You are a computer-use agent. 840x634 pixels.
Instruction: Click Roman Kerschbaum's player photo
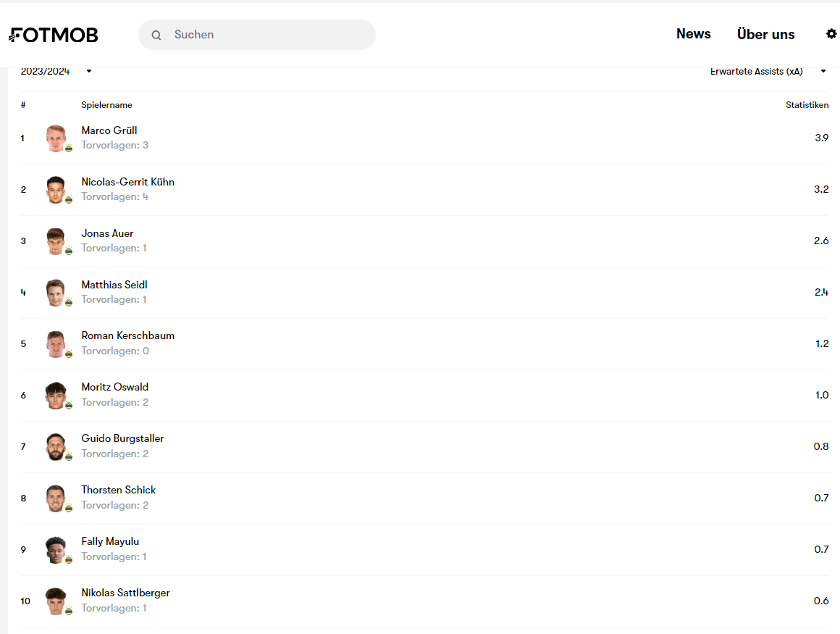[x=56, y=344]
